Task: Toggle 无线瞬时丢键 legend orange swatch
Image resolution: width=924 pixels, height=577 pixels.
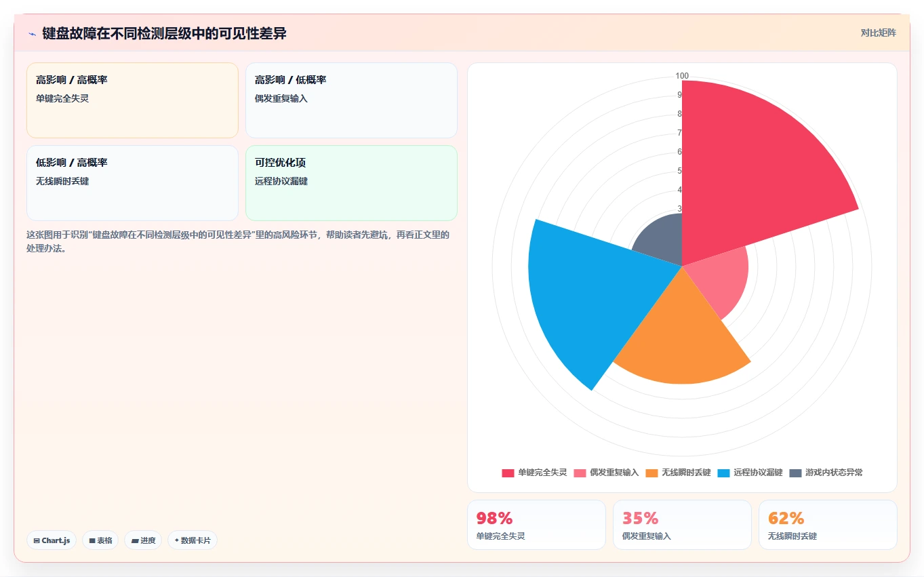Action: (x=651, y=473)
